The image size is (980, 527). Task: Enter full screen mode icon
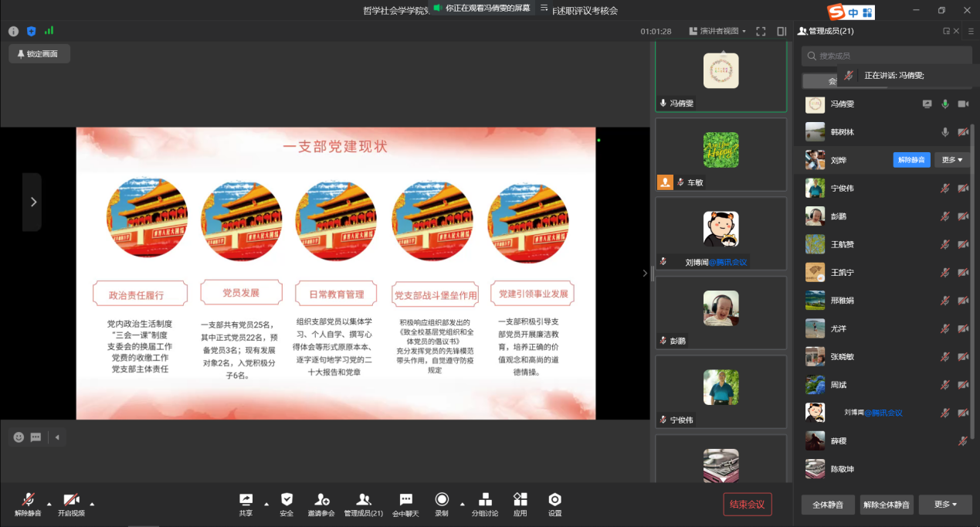tap(761, 32)
